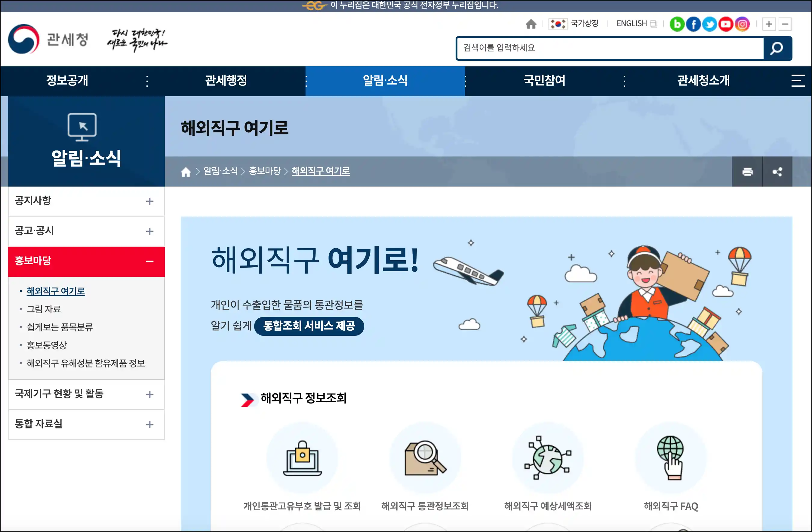
Task: Click 해외직구 예상세액조회 label
Action: 548,506
